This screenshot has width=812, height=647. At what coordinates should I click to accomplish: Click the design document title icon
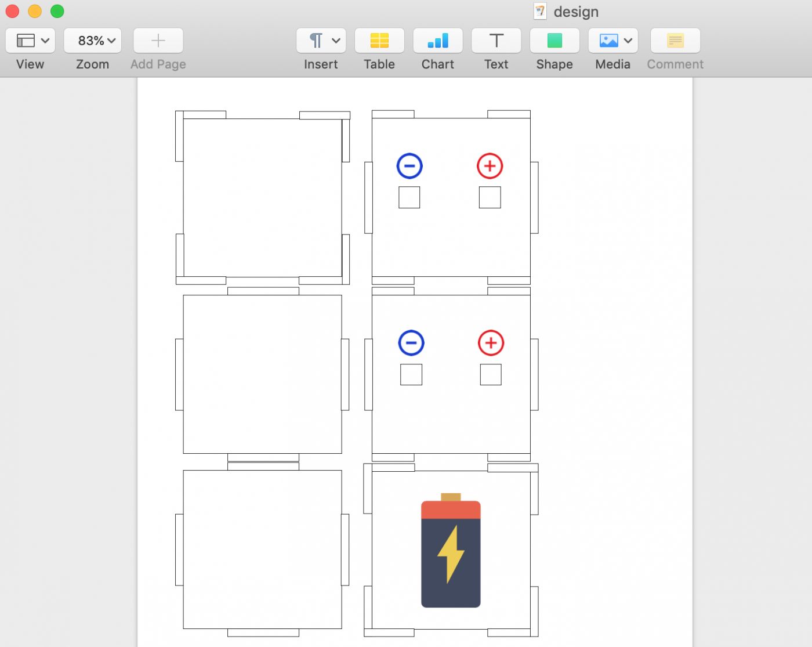point(540,12)
